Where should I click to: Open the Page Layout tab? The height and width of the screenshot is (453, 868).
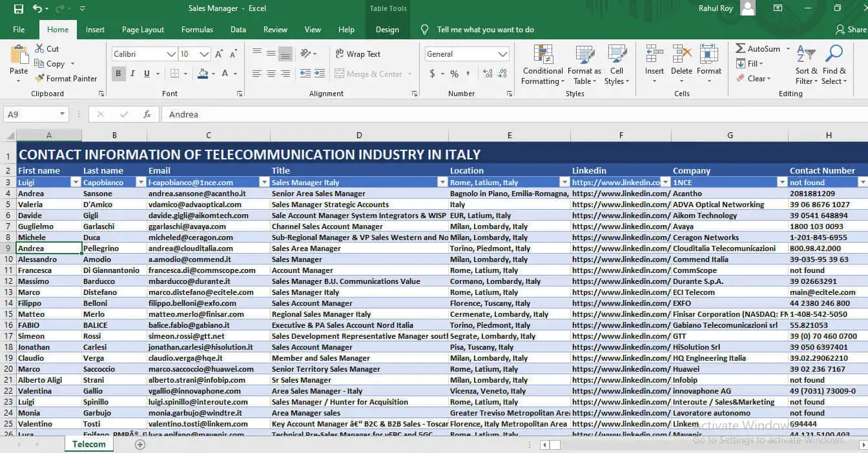point(143,30)
